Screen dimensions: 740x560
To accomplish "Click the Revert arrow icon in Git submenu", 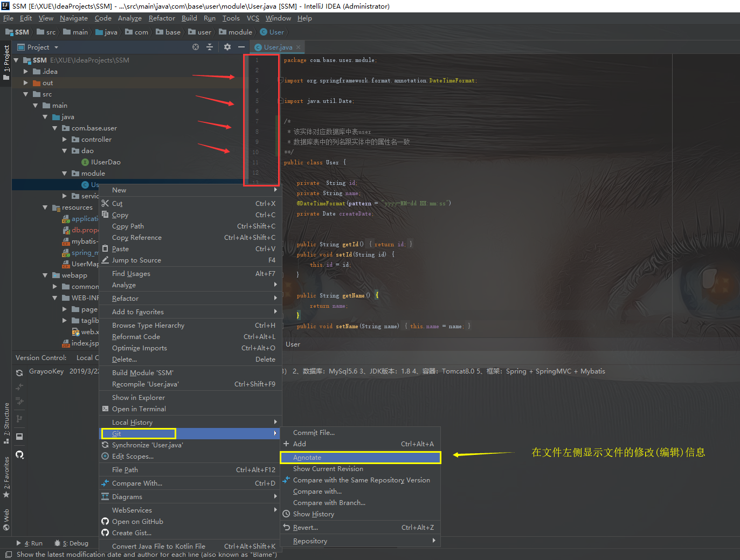I will [x=286, y=527].
